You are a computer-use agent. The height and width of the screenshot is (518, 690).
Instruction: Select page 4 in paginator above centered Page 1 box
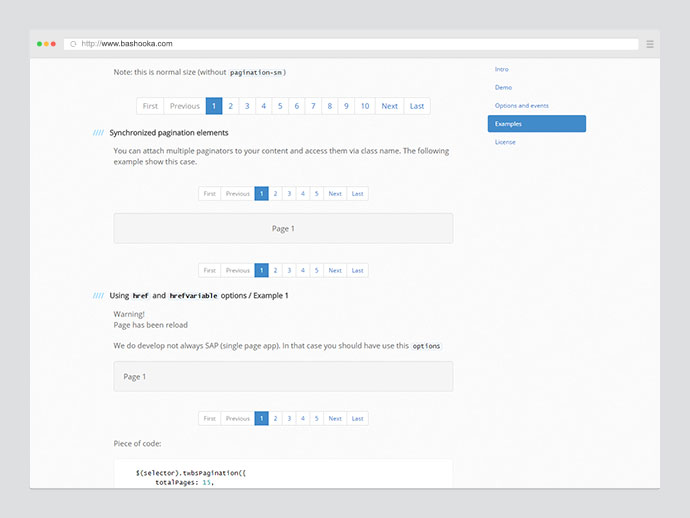[303, 194]
